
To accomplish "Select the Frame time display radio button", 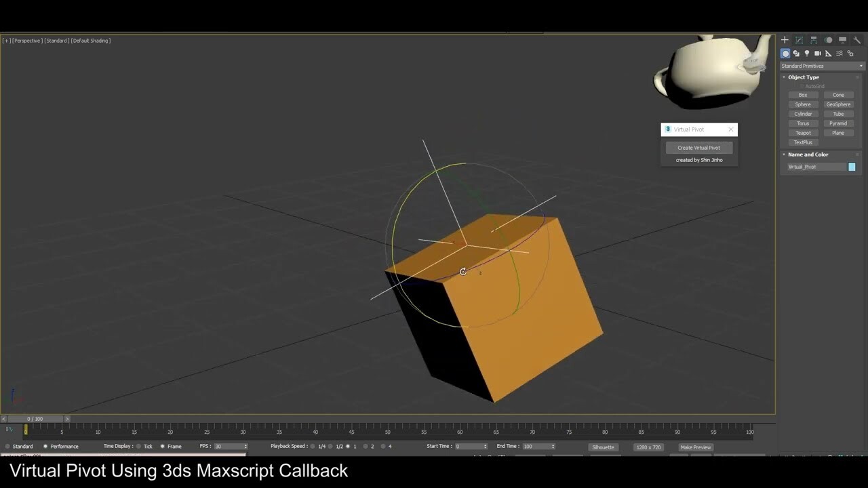I will (163, 446).
